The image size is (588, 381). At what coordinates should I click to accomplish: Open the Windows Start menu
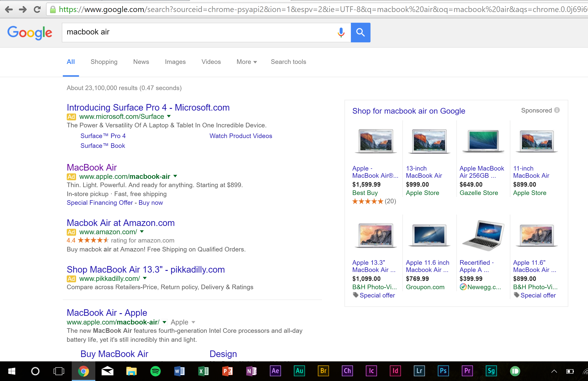(x=12, y=371)
